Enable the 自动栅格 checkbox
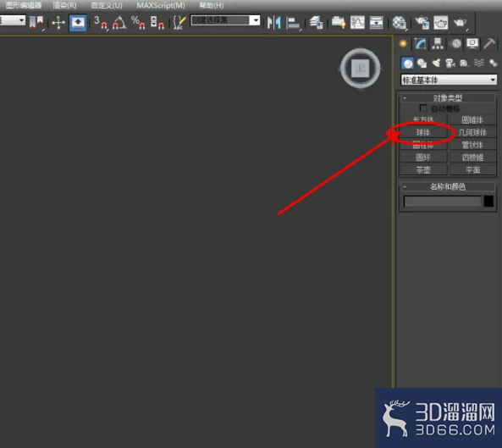 click(x=423, y=108)
